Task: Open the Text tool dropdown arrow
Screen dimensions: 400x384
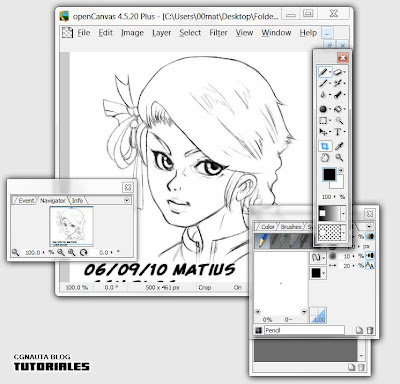Action: [x=344, y=132]
